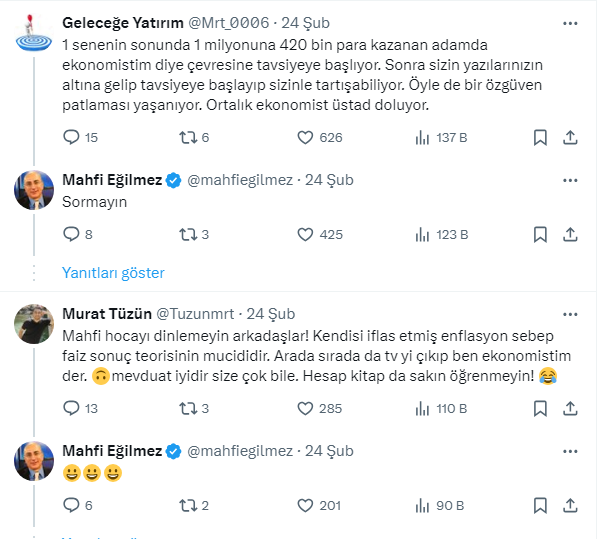Reply to Mahfi Eğilmez's emoji tweet
The image size is (603, 539).
tap(72, 505)
